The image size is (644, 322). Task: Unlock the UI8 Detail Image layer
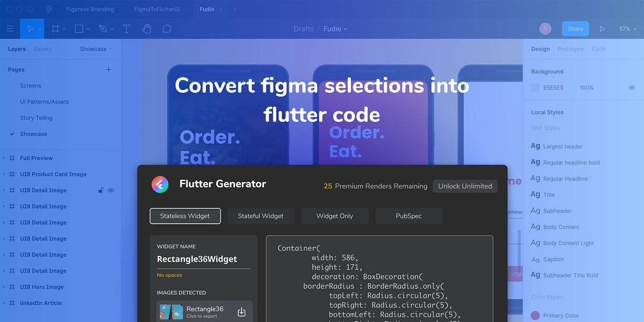[100, 190]
